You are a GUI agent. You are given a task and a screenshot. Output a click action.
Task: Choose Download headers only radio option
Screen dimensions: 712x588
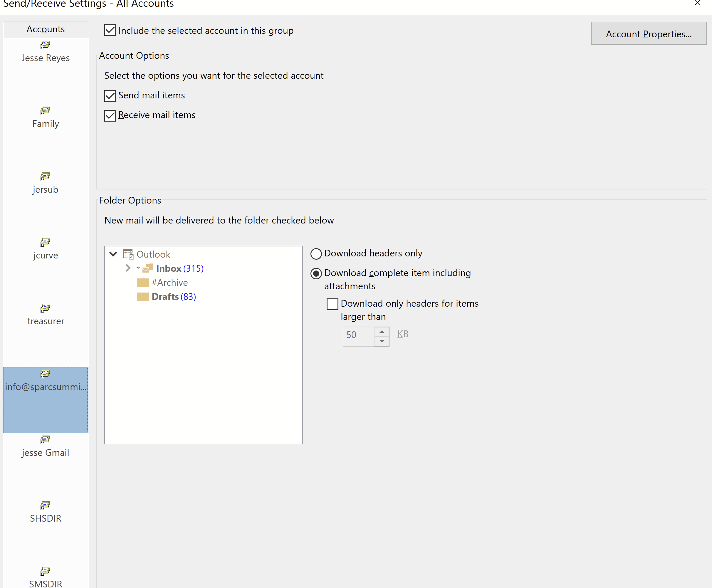click(316, 254)
